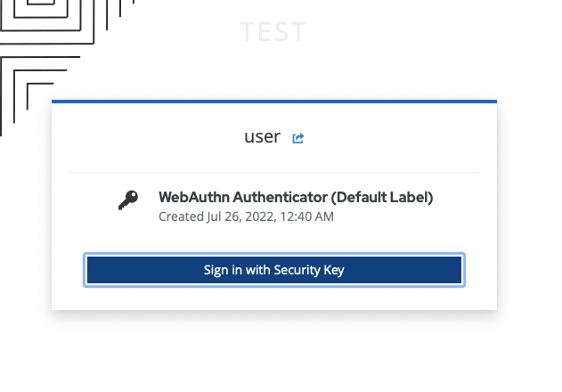The height and width of the screenshot is (392, 562).
Task: Click the TEST realm heading
Action: (x=273, y=33)
